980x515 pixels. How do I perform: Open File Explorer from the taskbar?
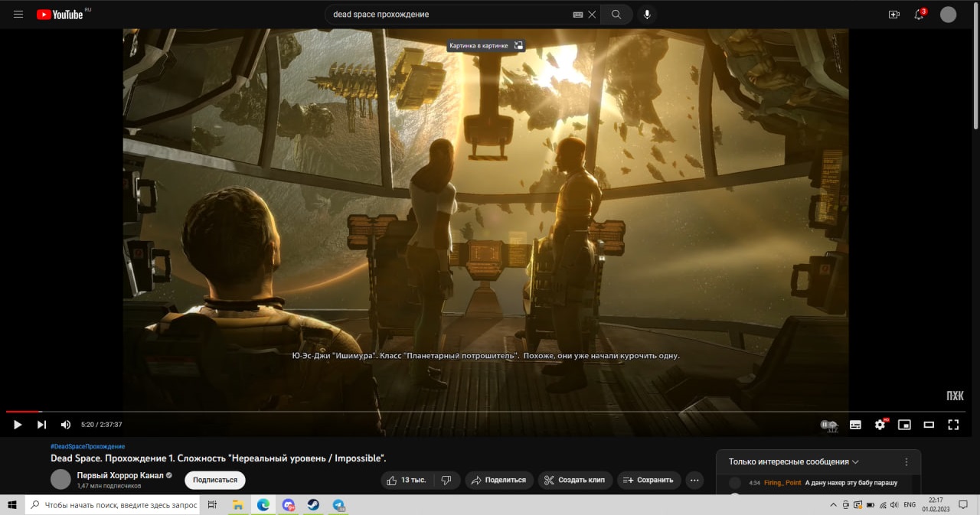click(238, 505)
